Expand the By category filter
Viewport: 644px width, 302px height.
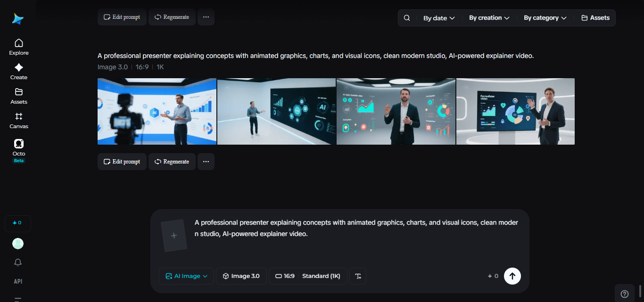click(x=545, y=18)
